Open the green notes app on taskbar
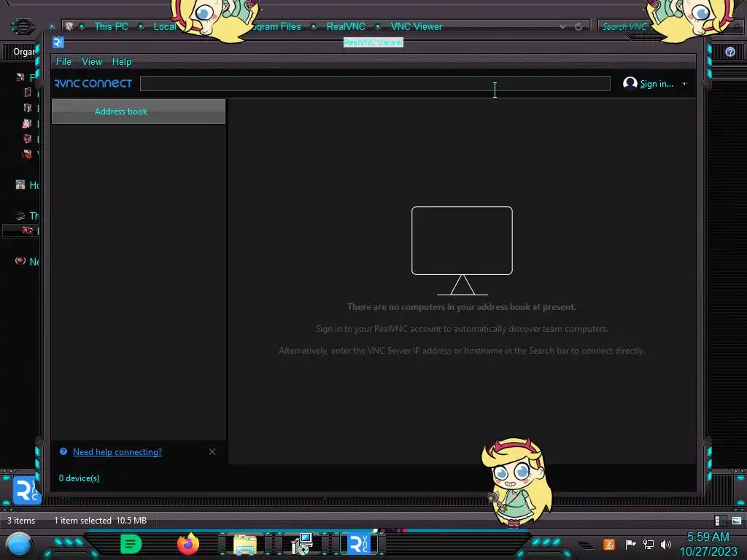 click(131, 544)
